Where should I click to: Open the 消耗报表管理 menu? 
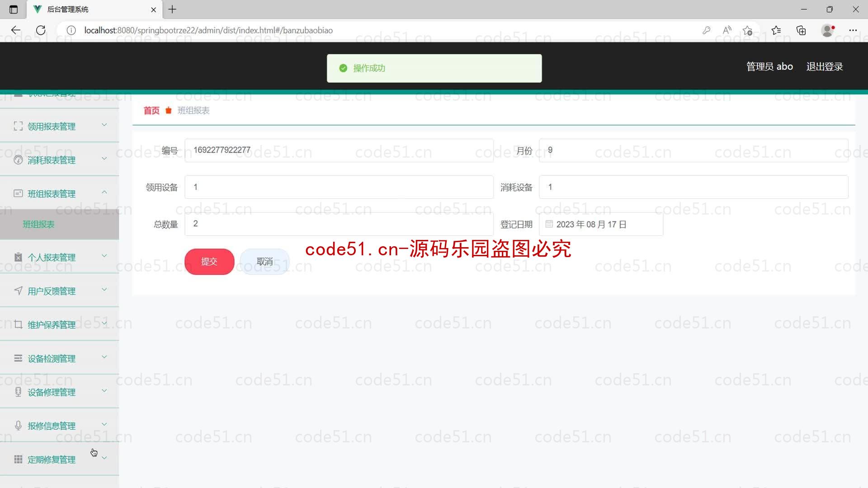click(59, 160)
